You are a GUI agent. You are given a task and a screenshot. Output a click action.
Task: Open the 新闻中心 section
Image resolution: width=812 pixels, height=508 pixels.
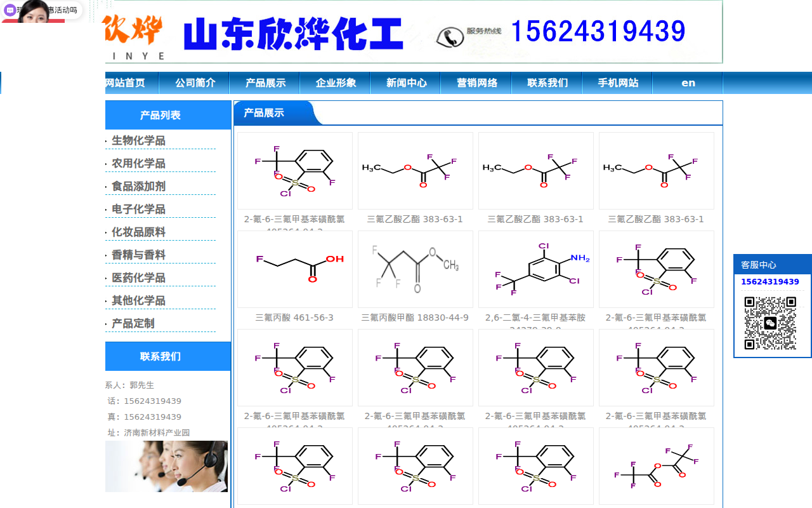tap(405, 83)
